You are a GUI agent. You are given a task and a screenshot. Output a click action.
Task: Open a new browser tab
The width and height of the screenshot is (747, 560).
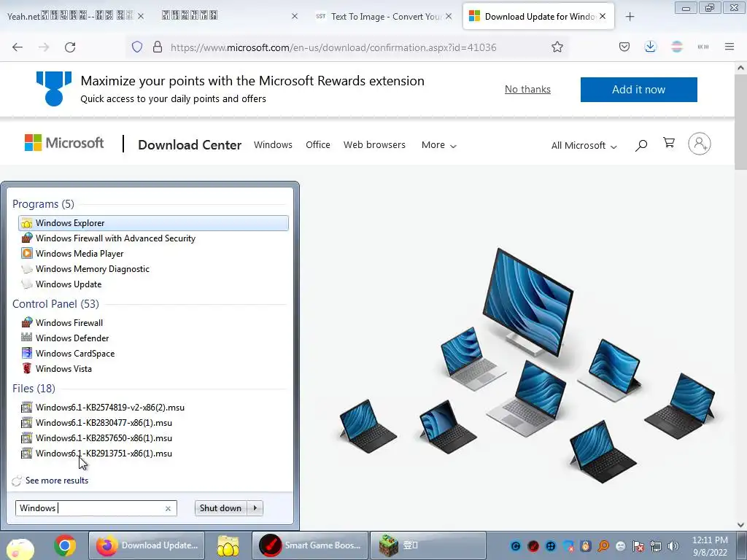pos(630,17)
